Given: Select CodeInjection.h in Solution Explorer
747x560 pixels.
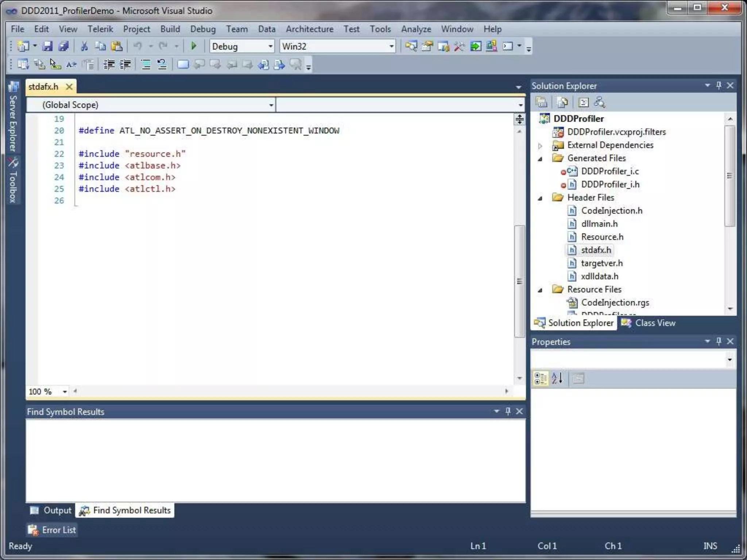Looking at the screenshot, I should tap(611, 211).
